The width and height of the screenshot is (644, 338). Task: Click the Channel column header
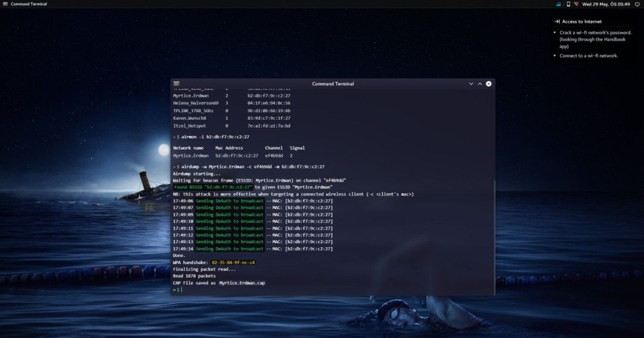tap(274, 148)
